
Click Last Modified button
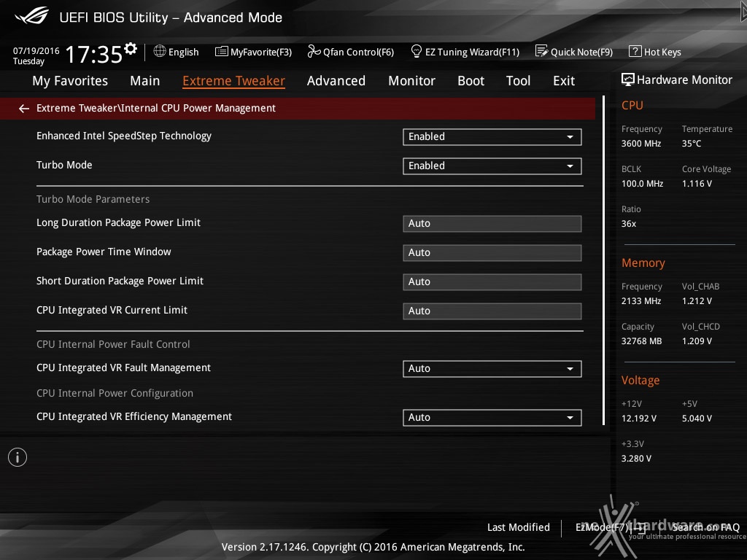[519, 527]
